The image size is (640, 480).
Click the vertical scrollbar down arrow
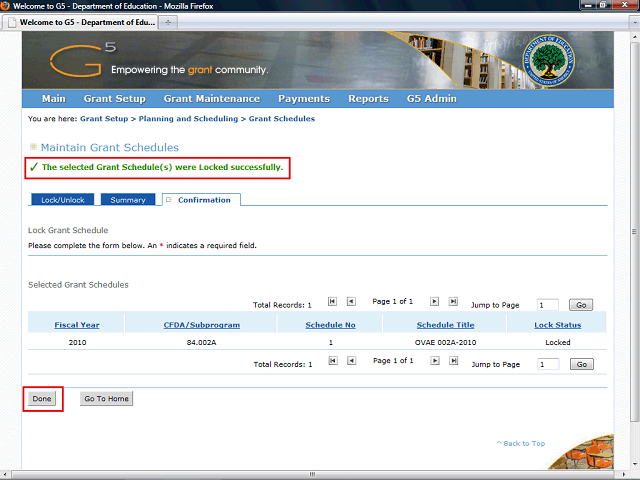(634, 464)
